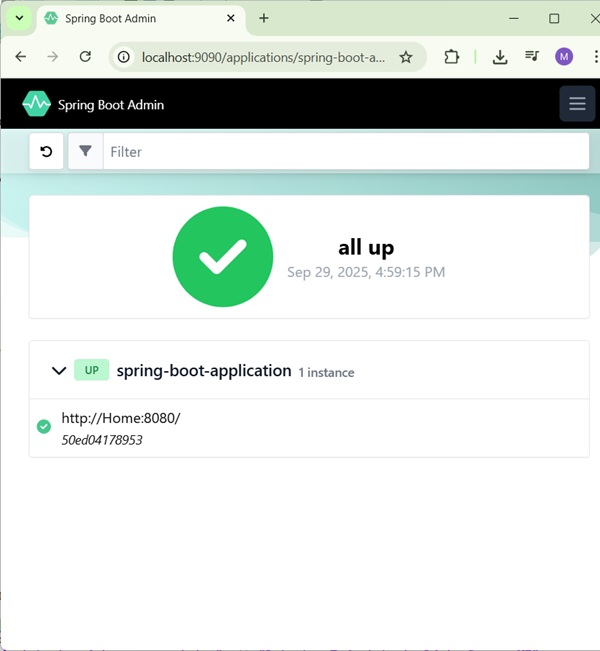Reload the current page
Viewport: 600px width, 651px height.
tap(86, 56)
